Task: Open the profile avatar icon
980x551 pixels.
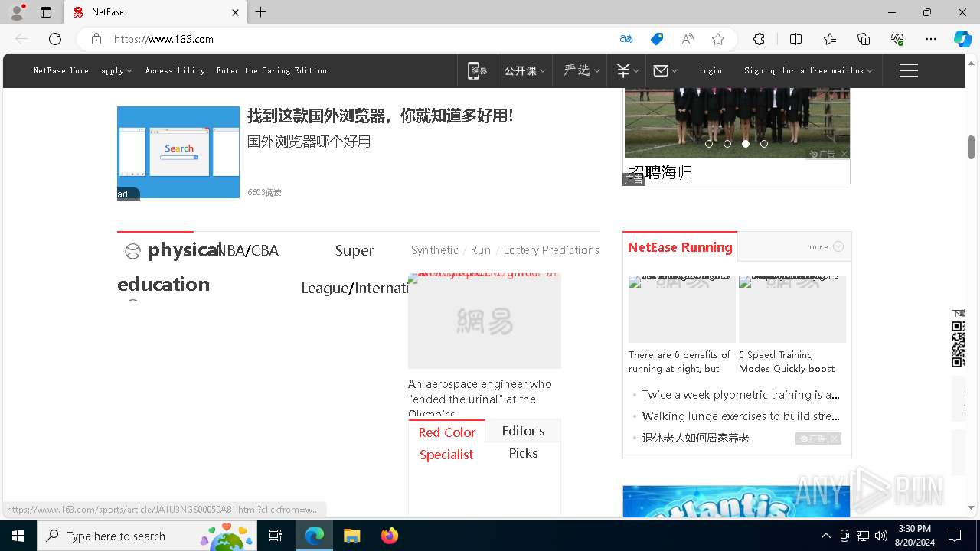Action: pyautogui.click(x=17, y=12)
